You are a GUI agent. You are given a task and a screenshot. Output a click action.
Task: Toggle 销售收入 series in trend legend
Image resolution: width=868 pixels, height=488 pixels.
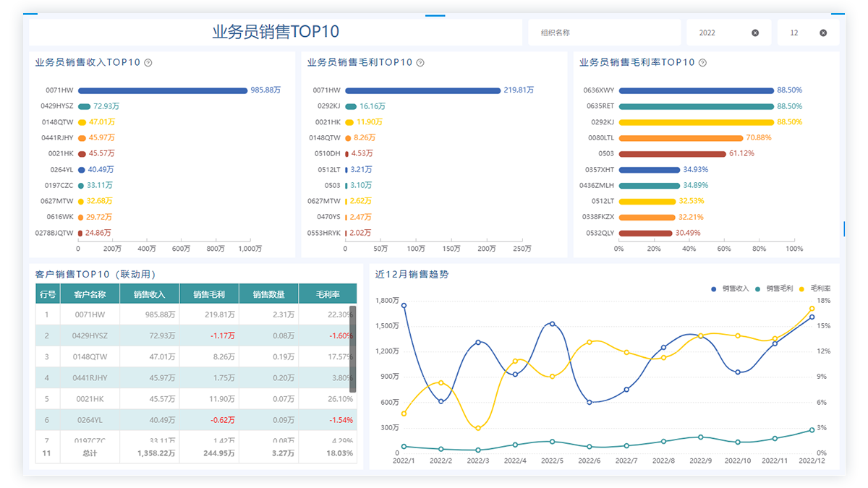pyautogui.click(x=730, y=288)
